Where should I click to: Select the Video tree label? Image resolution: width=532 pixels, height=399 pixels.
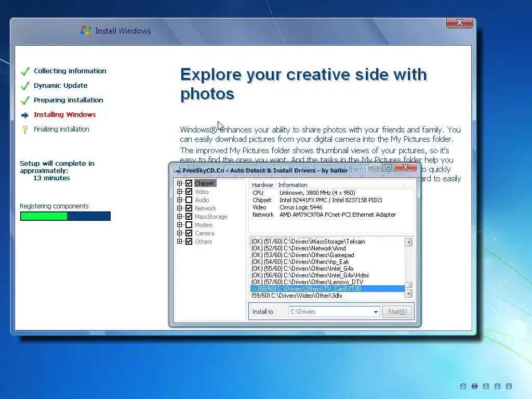coord(202,192)
